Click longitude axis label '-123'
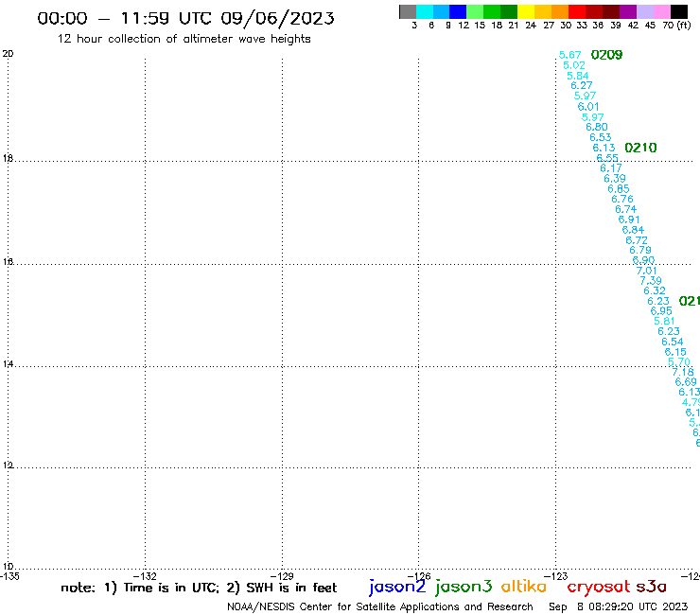Screen dimensions: 700x615 click(556, 576)
